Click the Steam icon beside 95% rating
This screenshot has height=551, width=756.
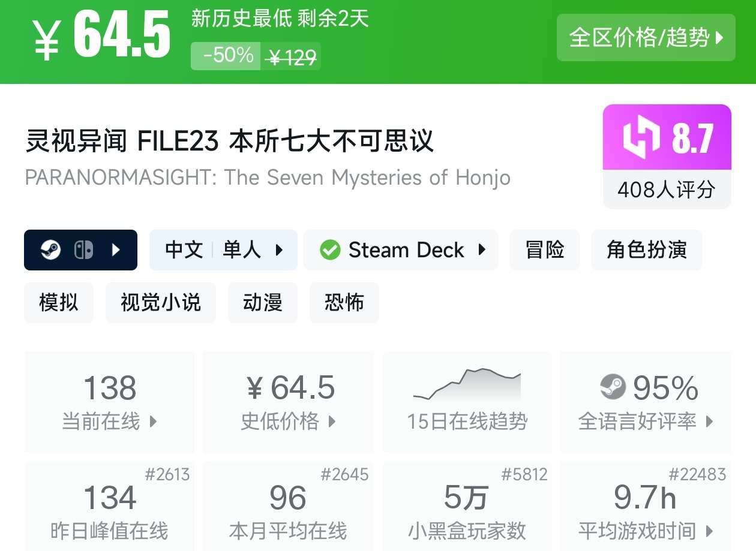pyautogui.click(x=613, y=387)
